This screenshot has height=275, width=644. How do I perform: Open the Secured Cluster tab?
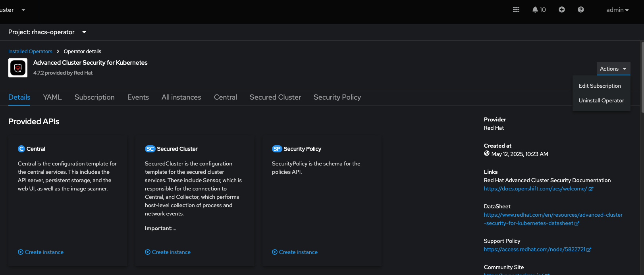click(275, 97)
